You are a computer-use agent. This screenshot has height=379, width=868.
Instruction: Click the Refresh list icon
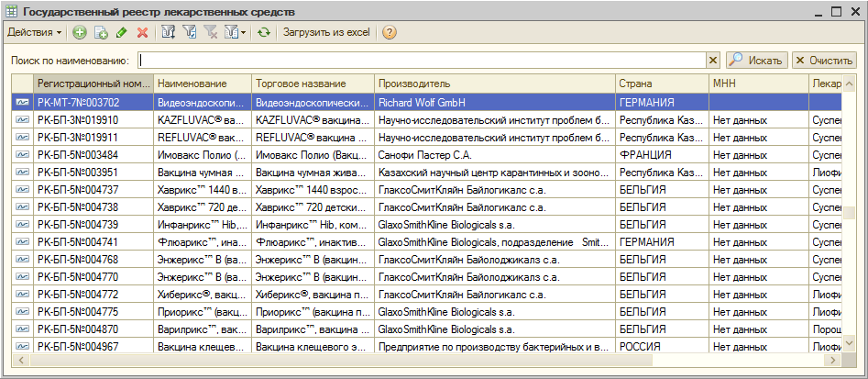click(264, 32)
